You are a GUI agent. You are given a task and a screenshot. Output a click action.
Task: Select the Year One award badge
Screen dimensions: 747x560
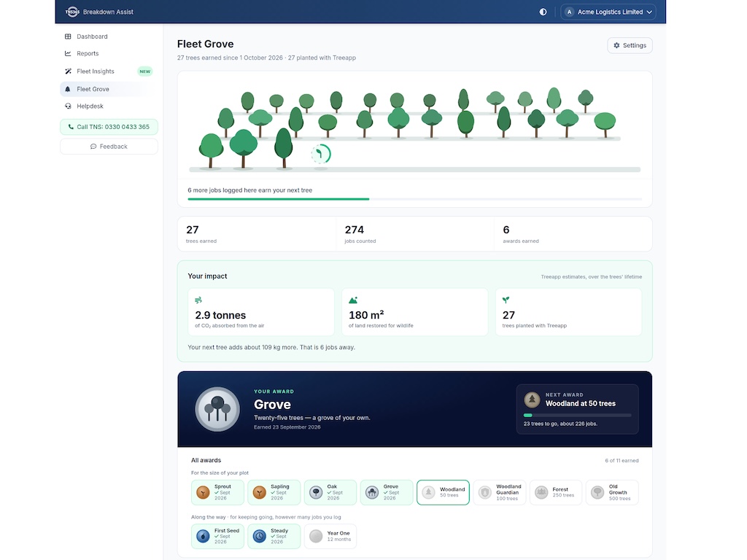[330, 536]
